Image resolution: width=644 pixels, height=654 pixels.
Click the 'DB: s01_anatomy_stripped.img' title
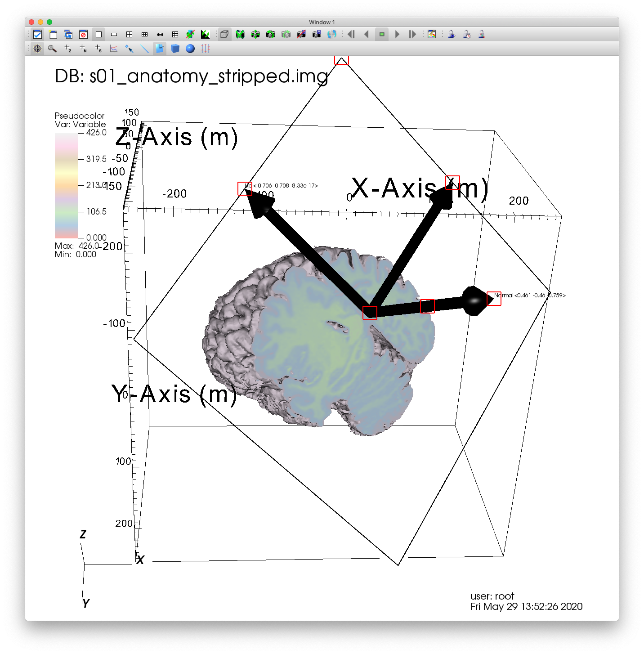tap(192, 76)
